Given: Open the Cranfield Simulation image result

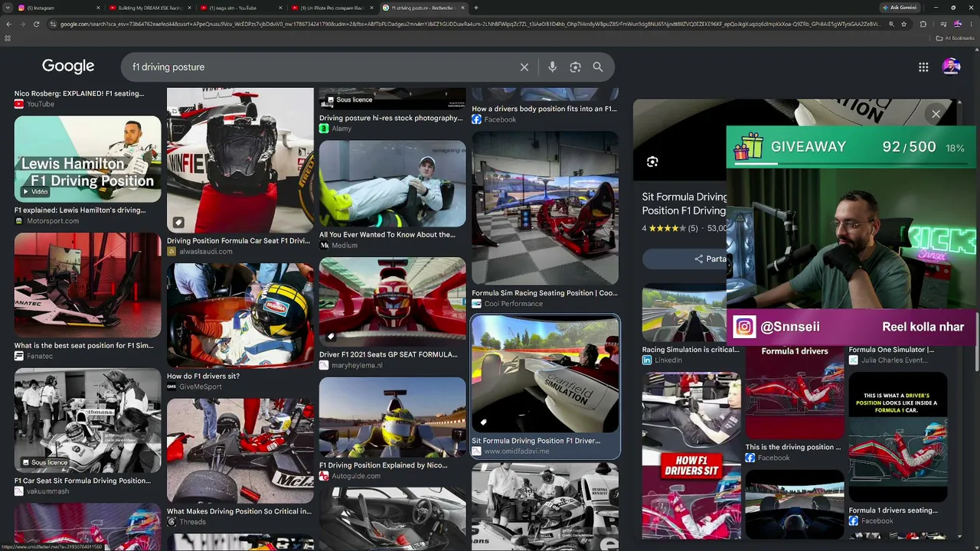Looking at the screenshot, I should click(x=545, y=374).
